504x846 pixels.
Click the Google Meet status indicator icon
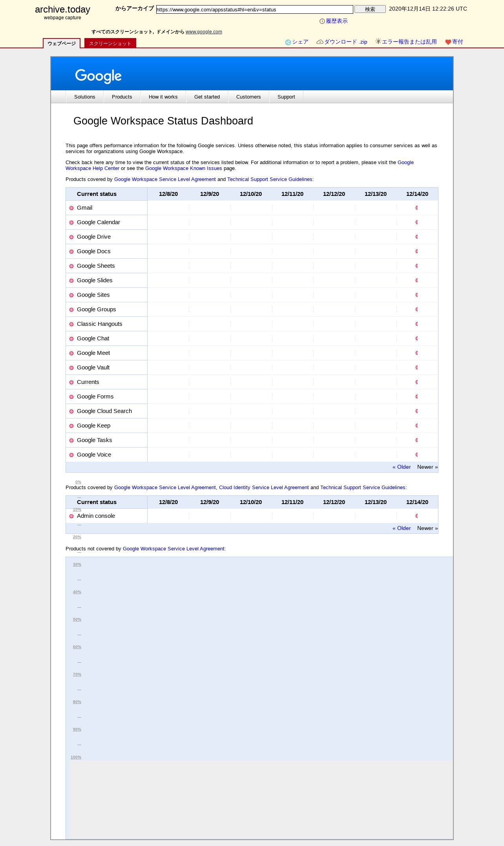pyautogui.click(x=71, y=353)
